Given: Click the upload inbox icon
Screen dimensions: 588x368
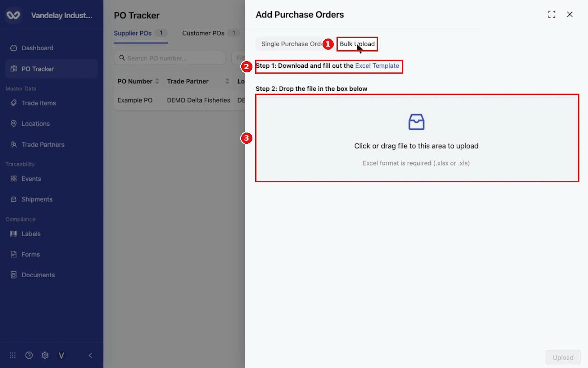Looking at the screenshot, I should [x=416, y=122].
